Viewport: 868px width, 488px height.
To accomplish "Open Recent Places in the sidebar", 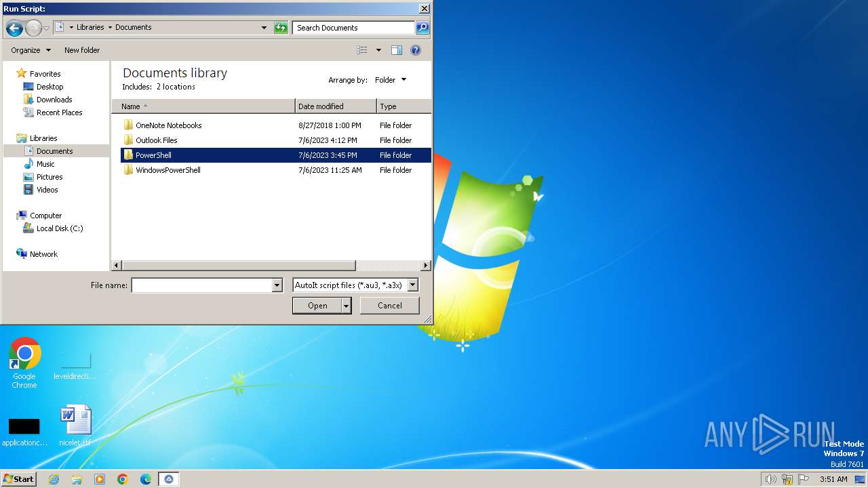I will coord(59,113).
